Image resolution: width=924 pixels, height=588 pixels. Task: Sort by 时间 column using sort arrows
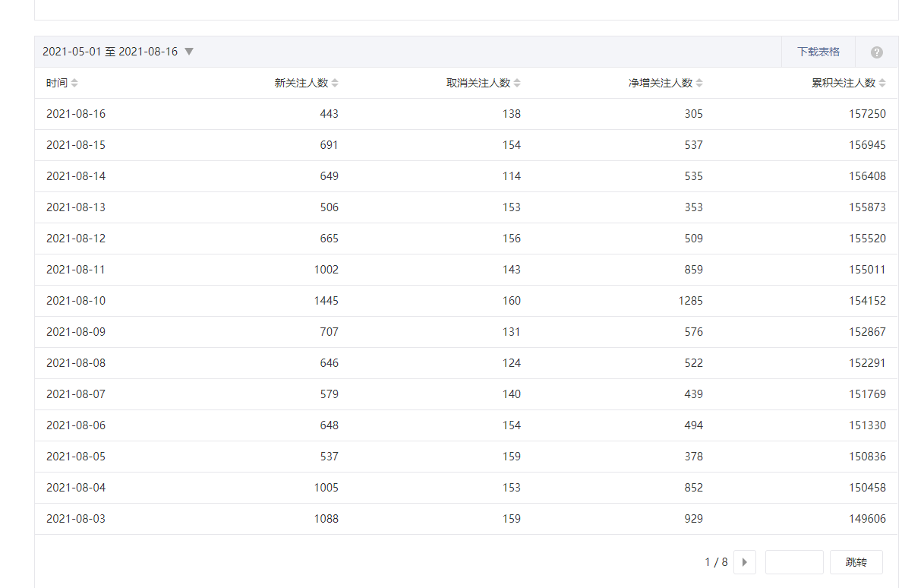[74, 84]
